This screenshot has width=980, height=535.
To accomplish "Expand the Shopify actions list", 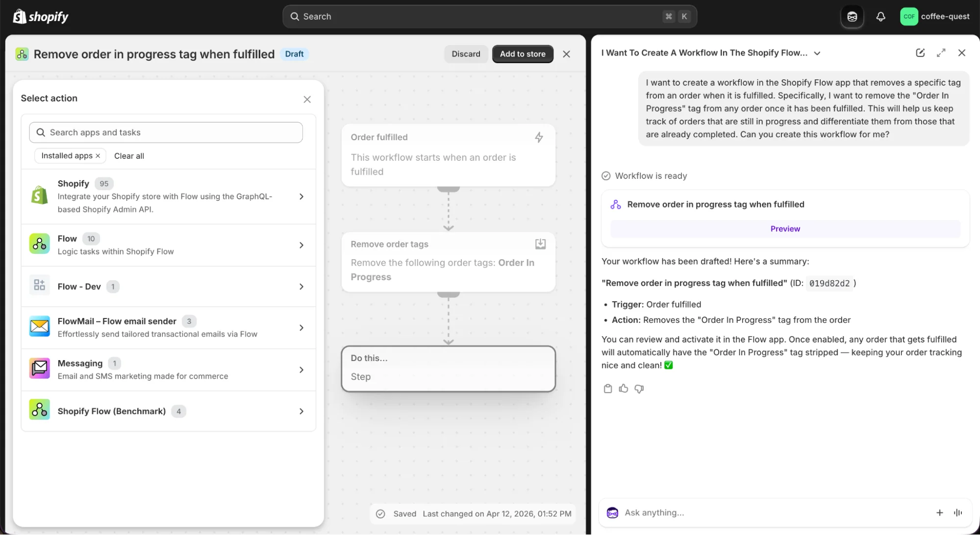I will click(x=168, y=196).
